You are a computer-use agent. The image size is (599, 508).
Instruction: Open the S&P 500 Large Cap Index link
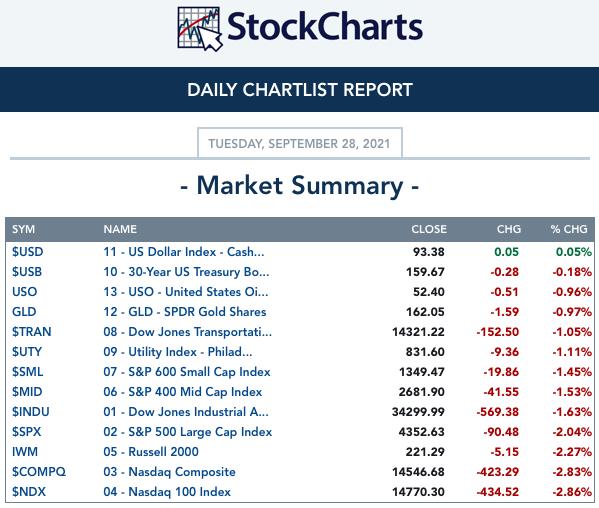coord(188,432)
